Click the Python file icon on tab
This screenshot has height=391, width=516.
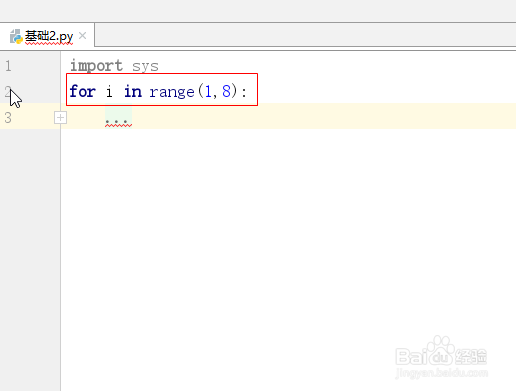pyautogui.click(x=16, y=36)
